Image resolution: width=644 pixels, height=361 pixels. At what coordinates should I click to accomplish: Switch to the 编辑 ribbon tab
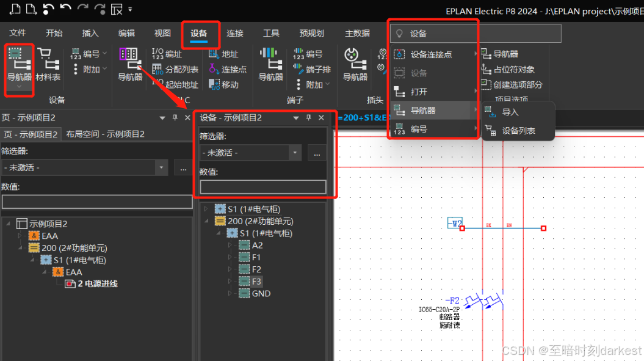(126, 33)
